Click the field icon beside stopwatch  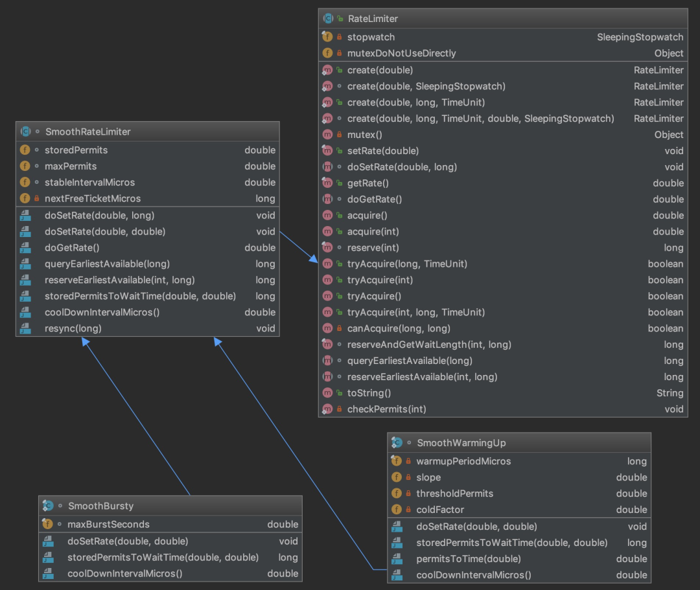coord(327,37)
